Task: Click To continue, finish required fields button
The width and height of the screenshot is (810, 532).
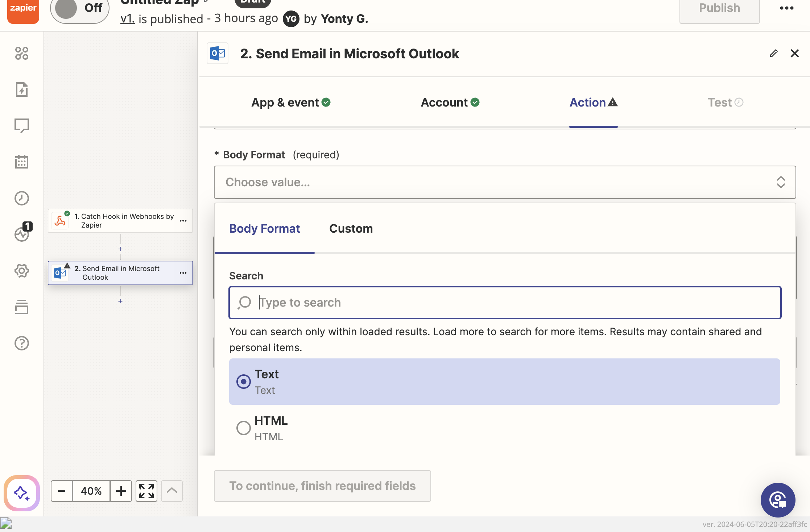Action: pyautogui.click(x=322, y=486)
